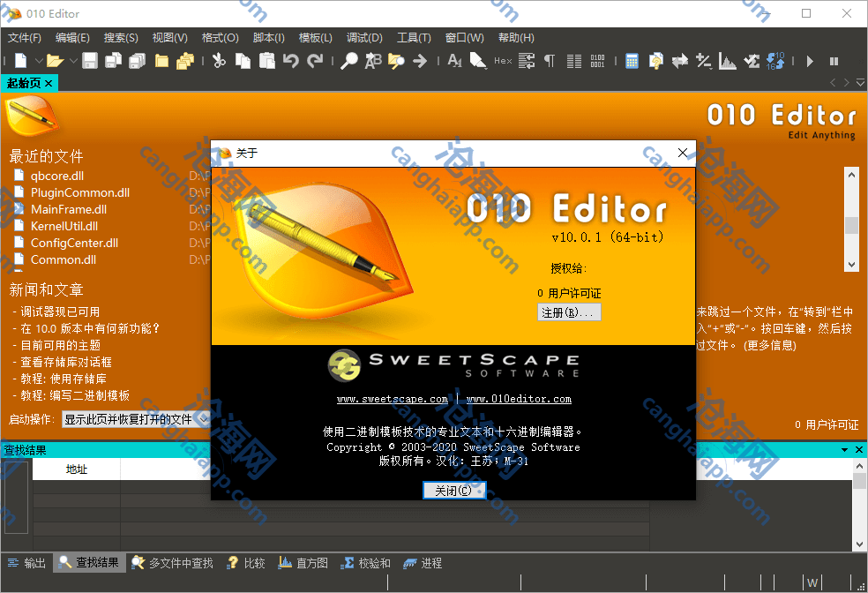Screen dimensions: 868x593
Task: Open the 工具(T) menu
Action: click(x=413, y=38)
